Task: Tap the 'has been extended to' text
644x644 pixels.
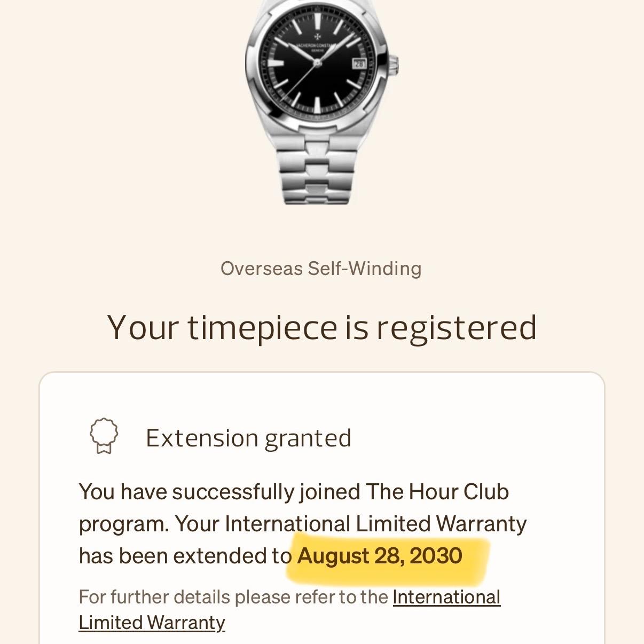Action: 185,556
